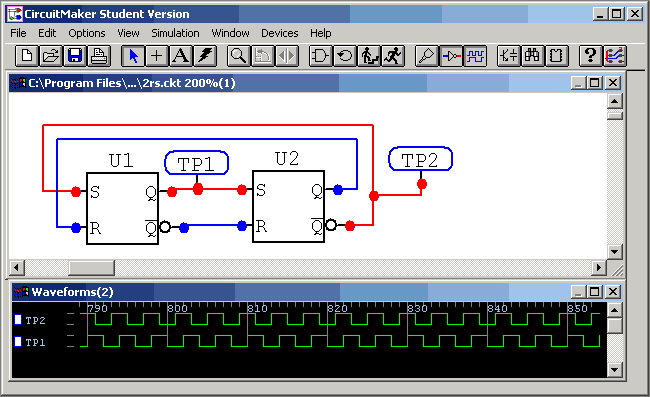The height and width of the screenshot is (397, 650).
Task: Click the New file toolbar icon
Action: coord(27,56)
